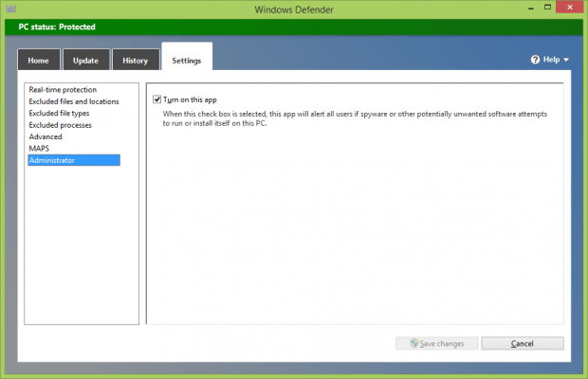
Task: Click the highlighted Administrator category
Action: (x=74, y=160)
